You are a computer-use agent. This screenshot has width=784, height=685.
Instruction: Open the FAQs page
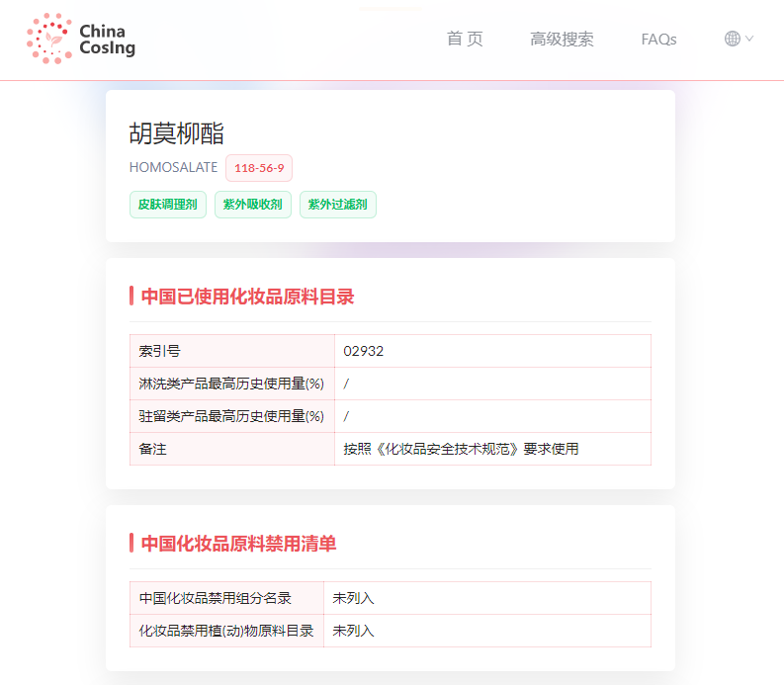pyautogui.click(x=658, y=40)
